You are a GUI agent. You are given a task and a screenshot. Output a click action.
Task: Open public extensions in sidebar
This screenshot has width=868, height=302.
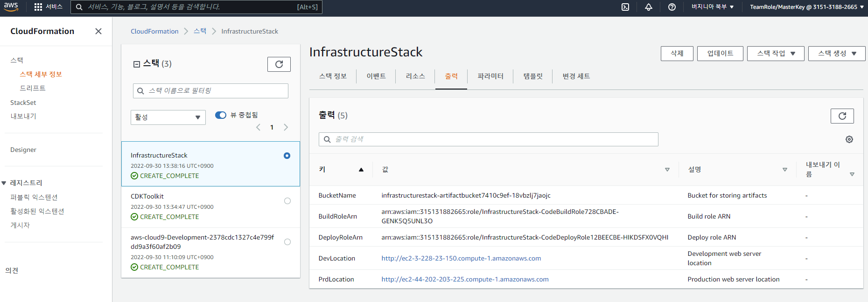coord(34,198)
